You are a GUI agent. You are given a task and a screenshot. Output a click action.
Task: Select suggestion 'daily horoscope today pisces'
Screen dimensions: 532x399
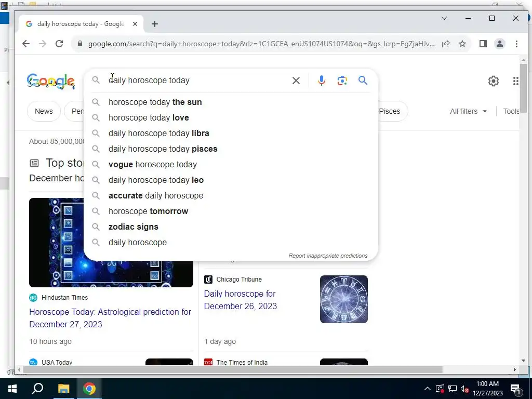tap(231, 149)
